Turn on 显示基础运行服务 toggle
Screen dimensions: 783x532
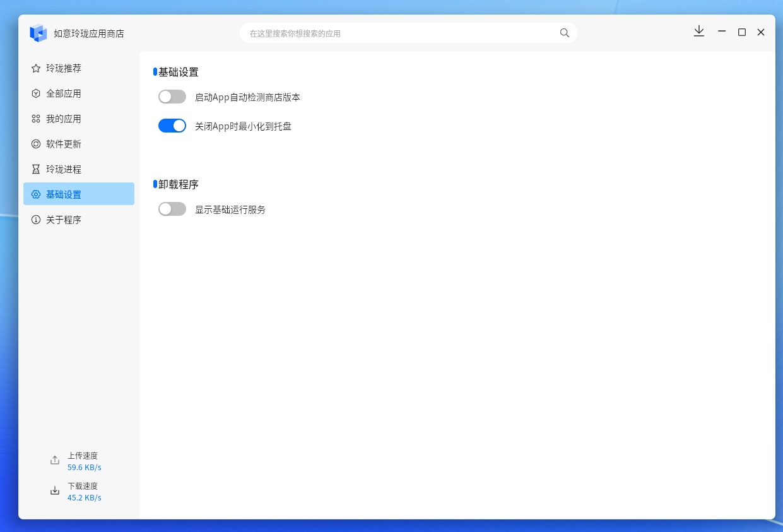(x=172, y=209)
